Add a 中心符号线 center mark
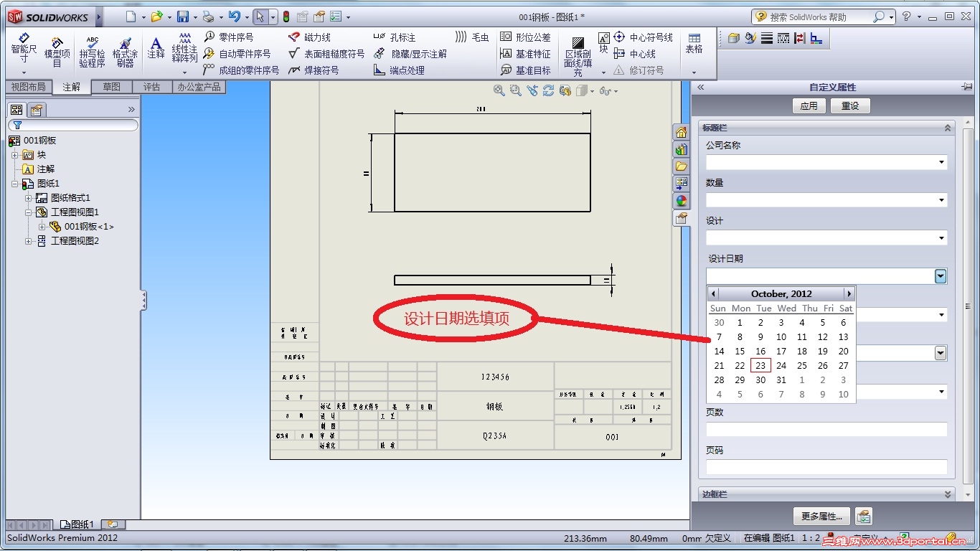980x551 pixels. coord(643,37)
